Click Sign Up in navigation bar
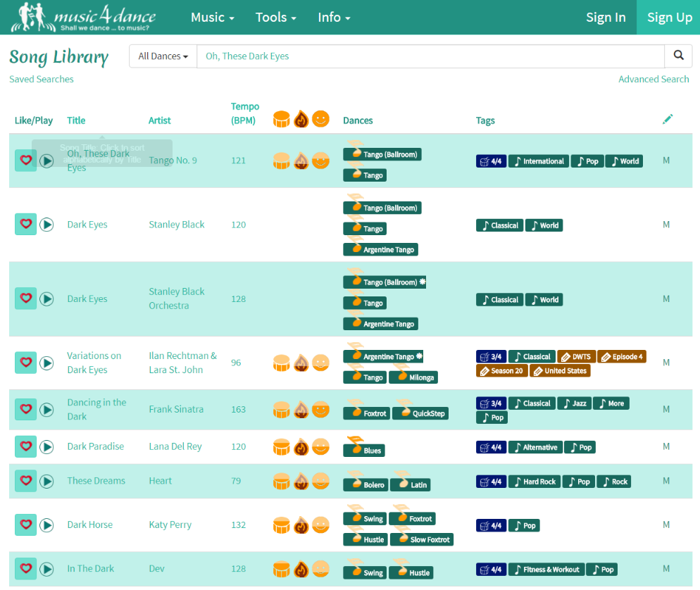This screenshot has width=700, height=590. [669, 18]
